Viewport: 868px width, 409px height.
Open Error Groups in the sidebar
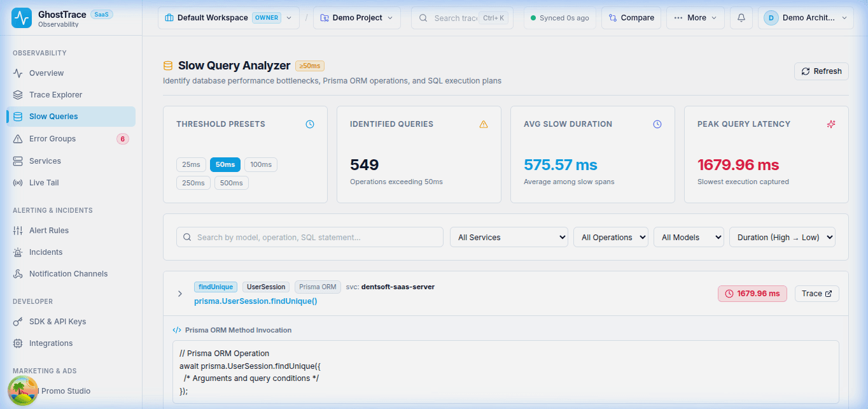(x=71, y=139)
